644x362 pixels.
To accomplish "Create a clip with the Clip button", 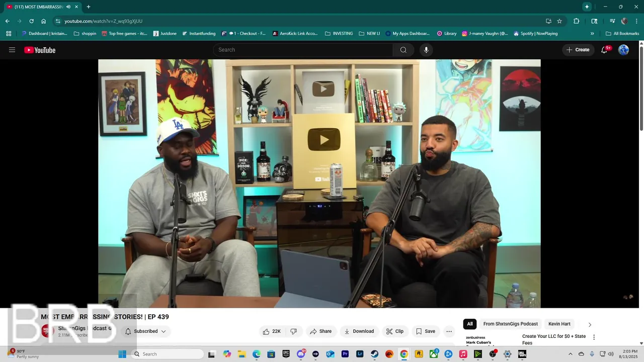I will pyautogui.click(x=395, y=331).
